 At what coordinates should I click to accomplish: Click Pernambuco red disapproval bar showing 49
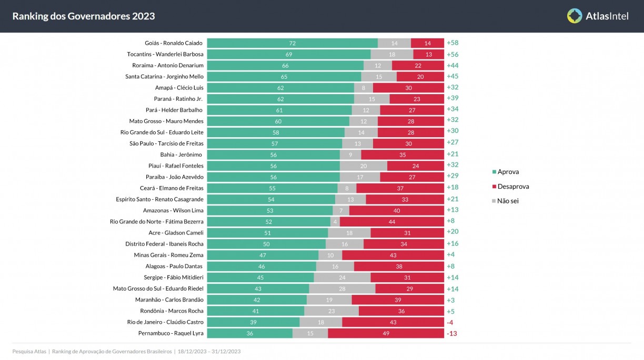click(x=386, y=333)
